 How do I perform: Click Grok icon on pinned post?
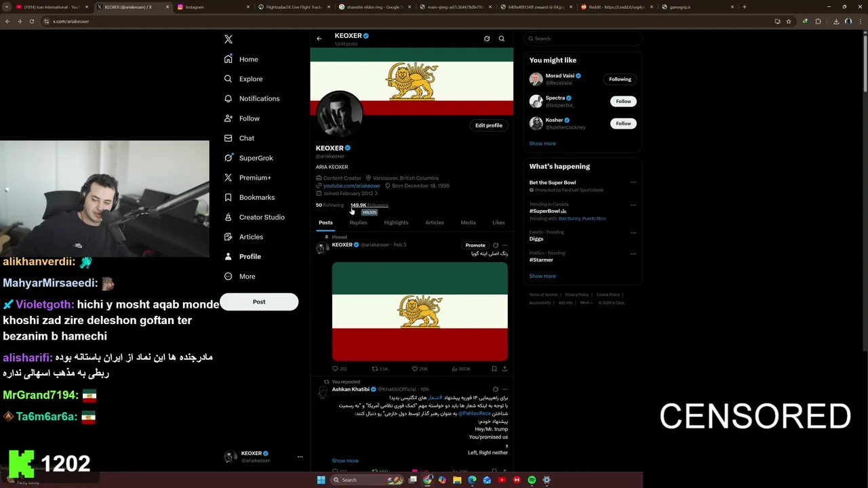pos(495,245)
